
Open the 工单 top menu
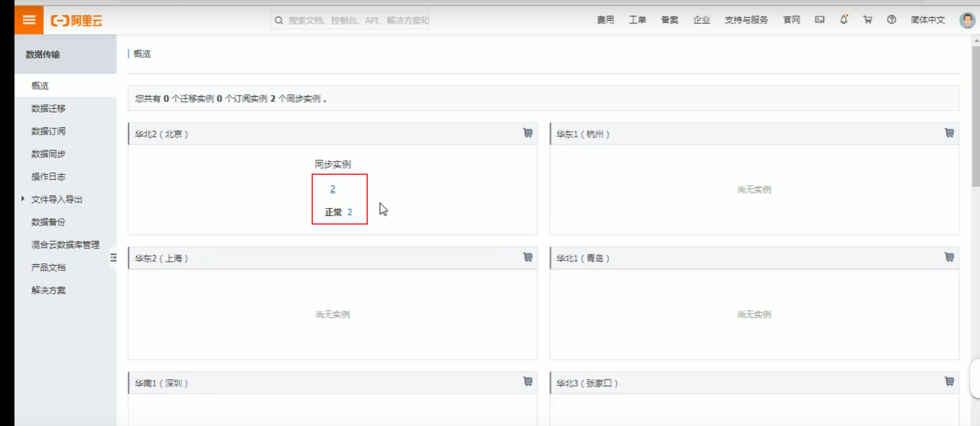point(637,20)
